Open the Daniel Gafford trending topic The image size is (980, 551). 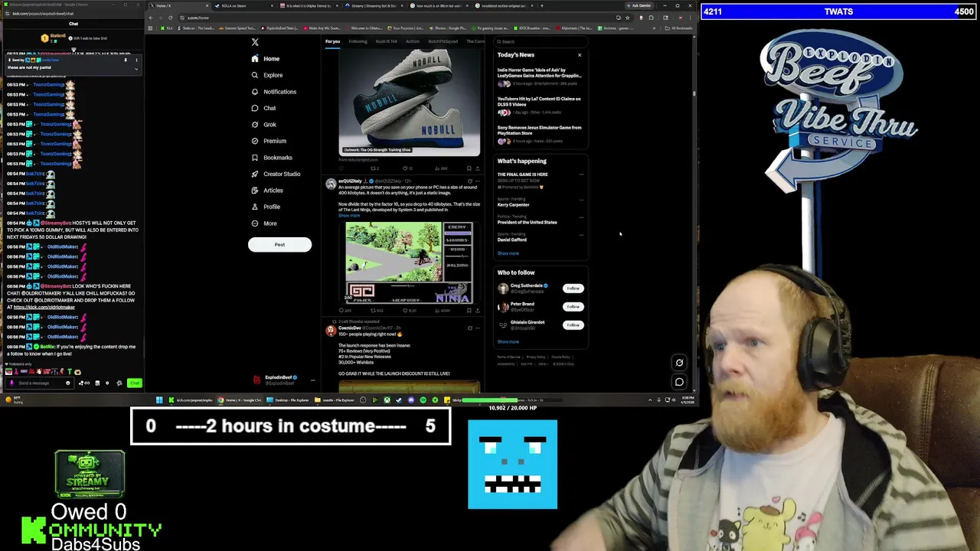tap(512, 240)
